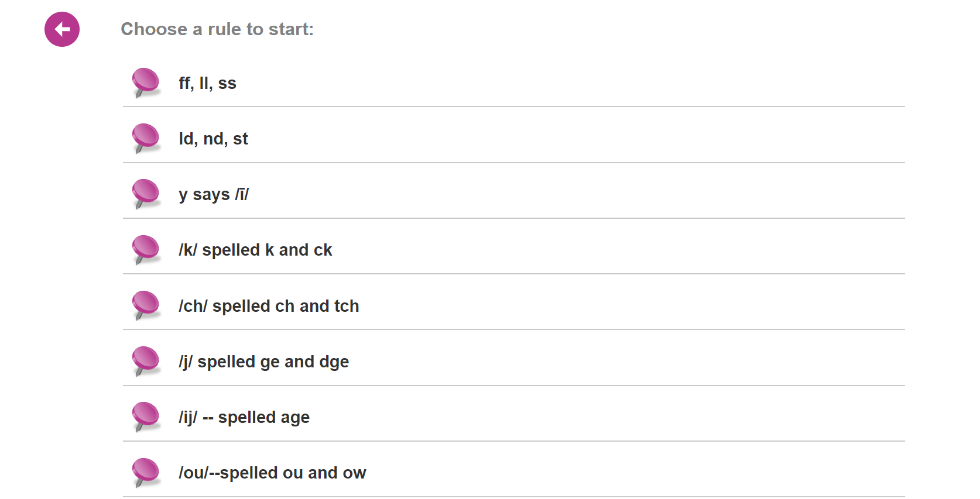Open the y says /ī/ rule
The width and height of the screenshot is (980, 499).
(x=214, y=195)
